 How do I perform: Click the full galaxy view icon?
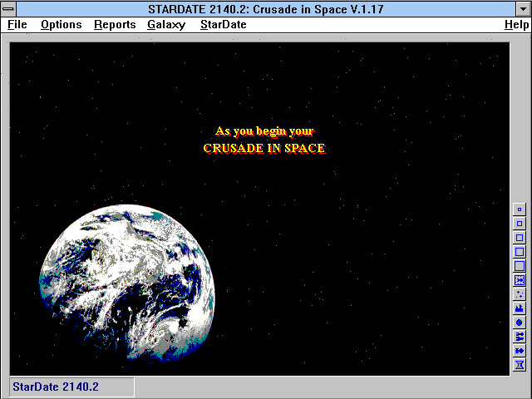tap(519, 280)
